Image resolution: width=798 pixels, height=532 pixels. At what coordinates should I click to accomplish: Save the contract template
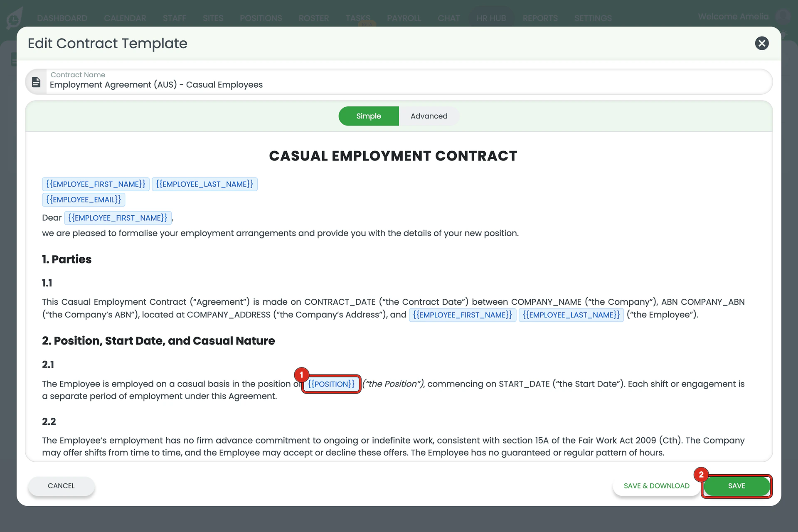[736, 486]
